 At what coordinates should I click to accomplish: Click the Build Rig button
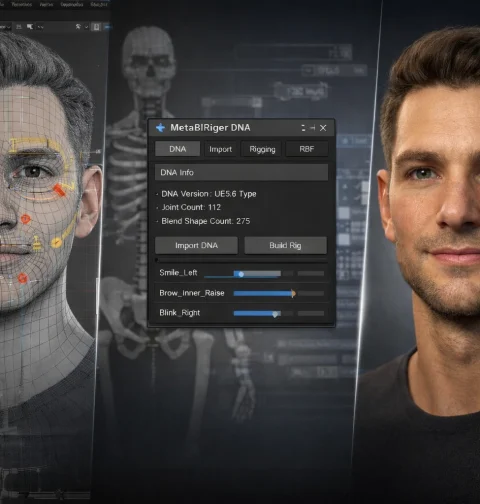pyautogui.click(x=285, y=245)
